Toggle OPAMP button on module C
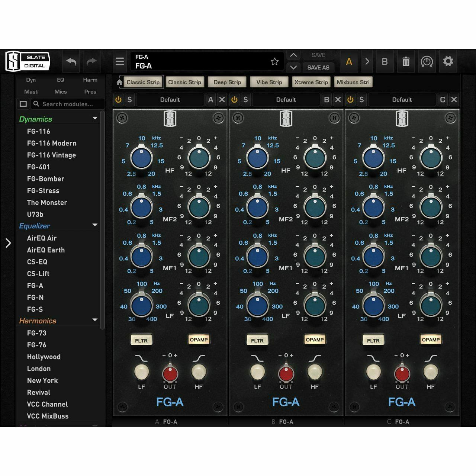 pos(431,340)
